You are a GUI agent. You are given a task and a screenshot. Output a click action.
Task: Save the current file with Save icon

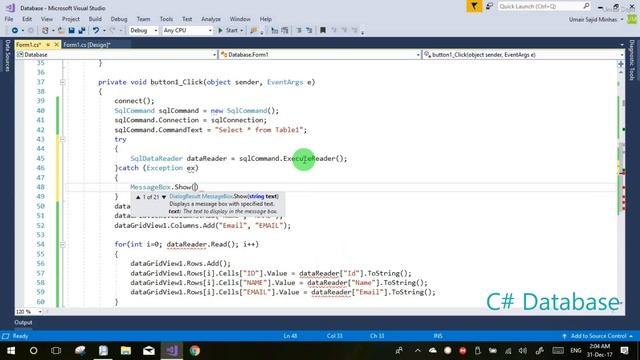[71, 30]
